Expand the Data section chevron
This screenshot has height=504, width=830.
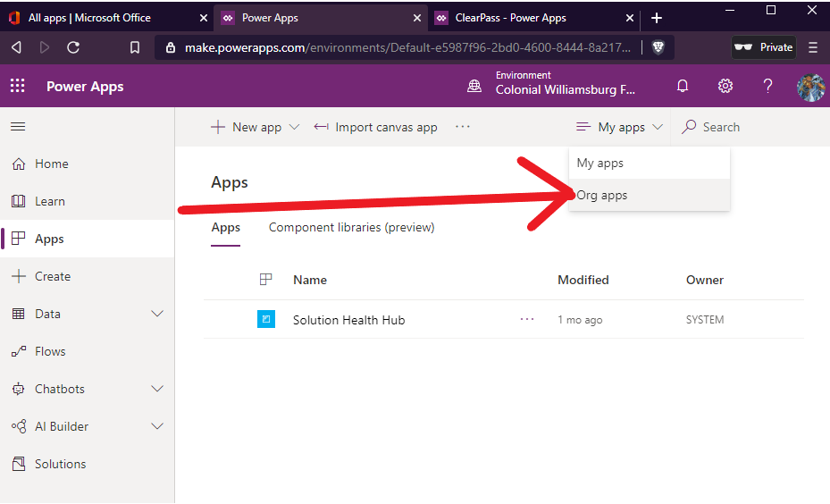click(x=157, y=314)
